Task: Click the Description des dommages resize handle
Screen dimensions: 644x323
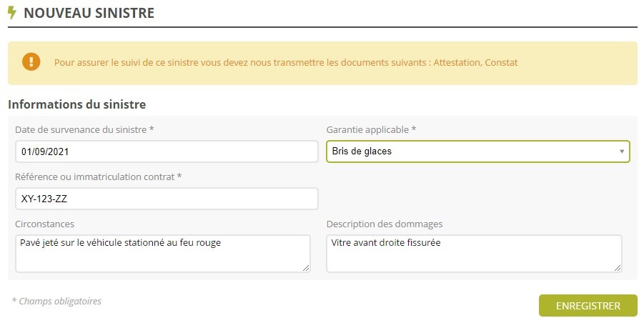Action: point(618,267)
